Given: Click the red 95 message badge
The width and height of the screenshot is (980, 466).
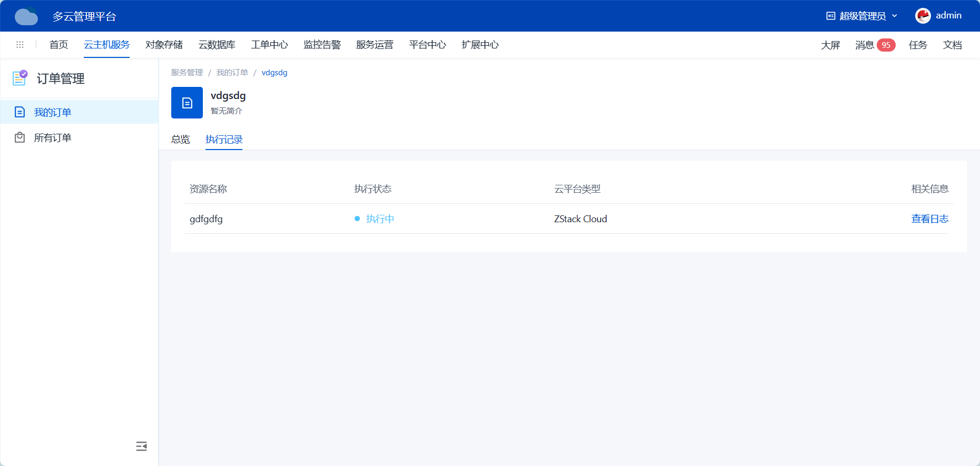Looking at the screenshot, I should 886,45.
